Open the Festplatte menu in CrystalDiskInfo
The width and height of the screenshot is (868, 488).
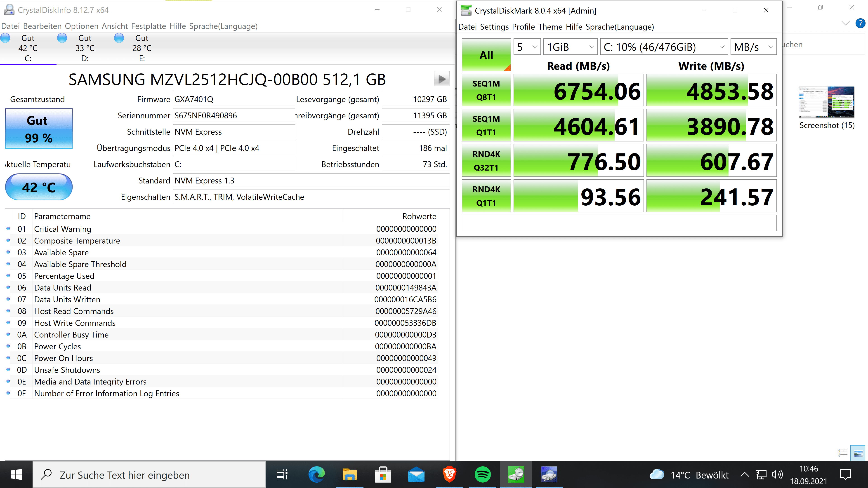(x=148, y=26)
